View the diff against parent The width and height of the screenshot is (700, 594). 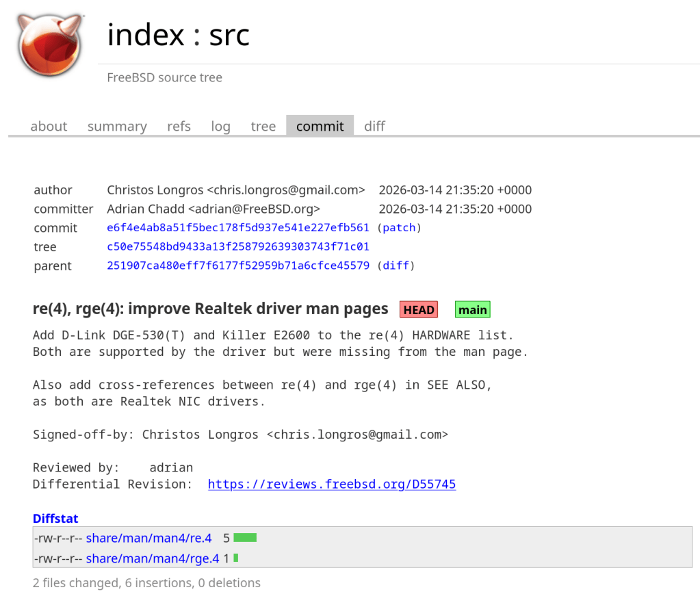pos(396,266)
